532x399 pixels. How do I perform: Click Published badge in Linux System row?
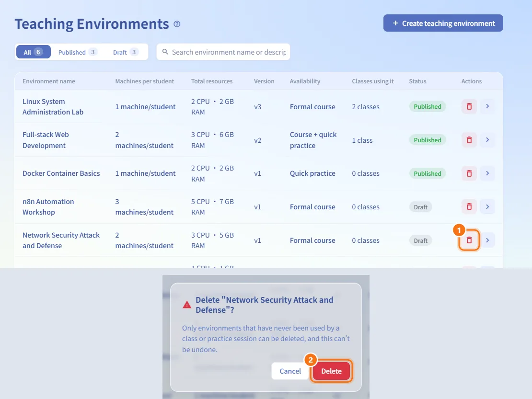(427, 106)
